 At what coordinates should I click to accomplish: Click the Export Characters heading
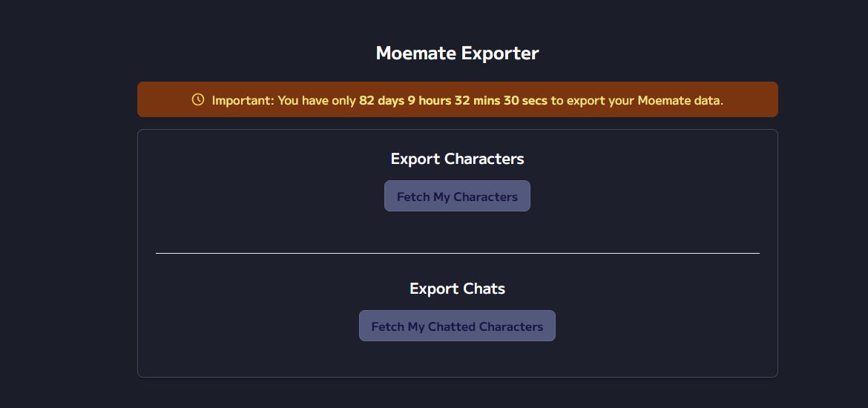point(457,159)
